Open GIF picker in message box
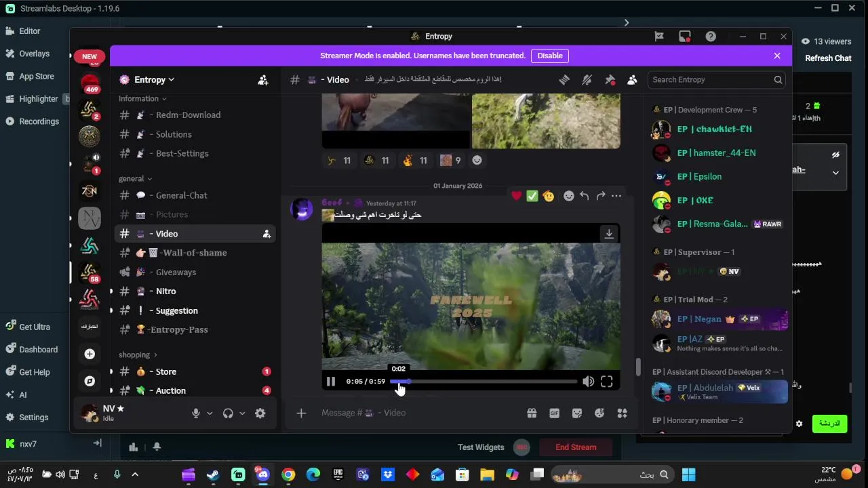 pos(555,413)
